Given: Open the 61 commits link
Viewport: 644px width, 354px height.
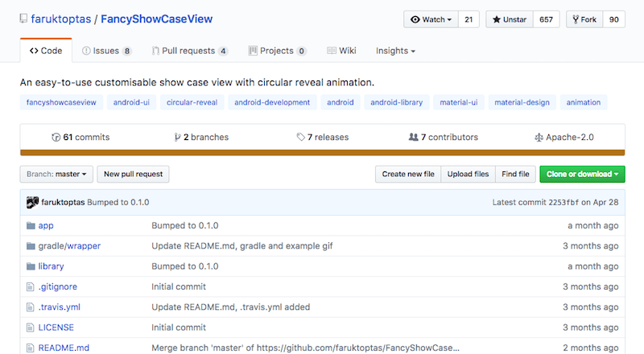Looking at the screenshot, I should 81,137.
